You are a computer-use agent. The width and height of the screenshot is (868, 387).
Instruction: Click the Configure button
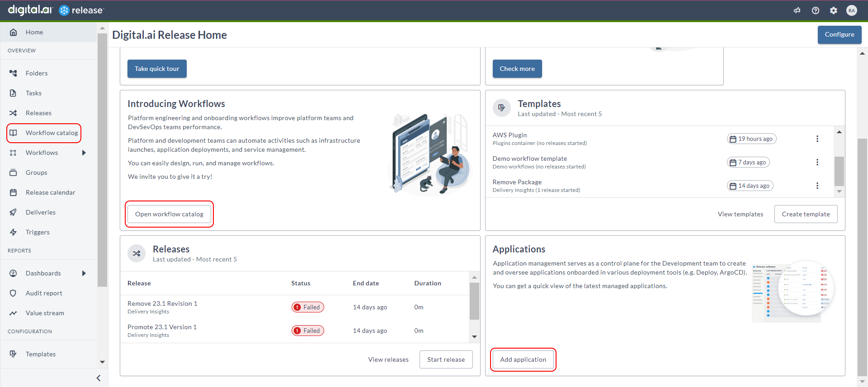[x=840, y=34]
